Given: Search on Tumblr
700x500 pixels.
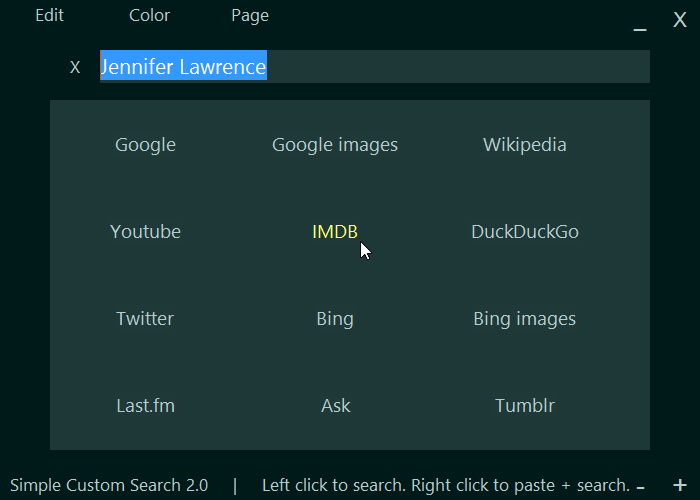Looking at the screenshot, I should click(525, 406).
